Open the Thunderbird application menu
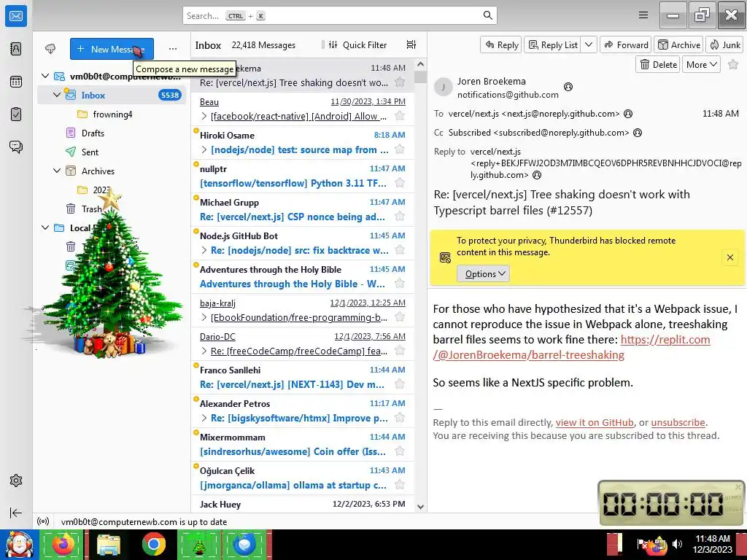 tap(643, 15)
